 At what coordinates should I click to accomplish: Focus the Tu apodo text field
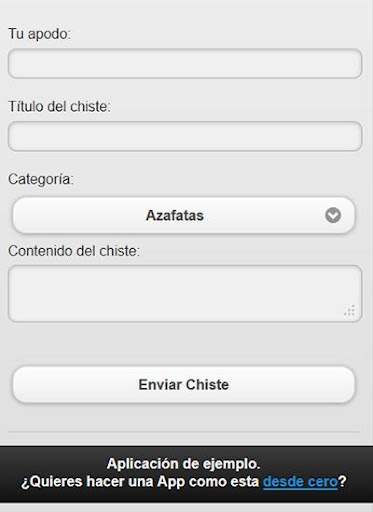tap(185, 64)
